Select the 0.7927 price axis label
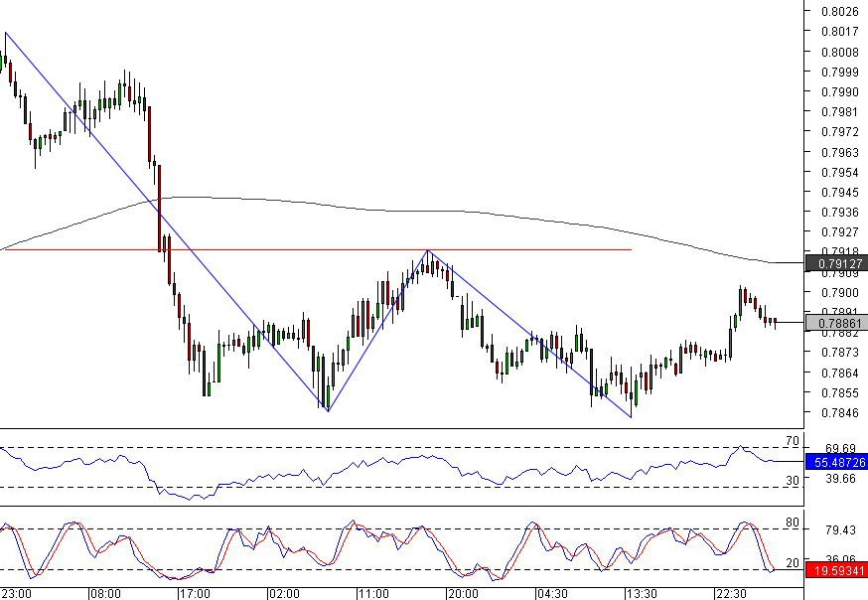The image size is (868, 600). coord(840,231)
